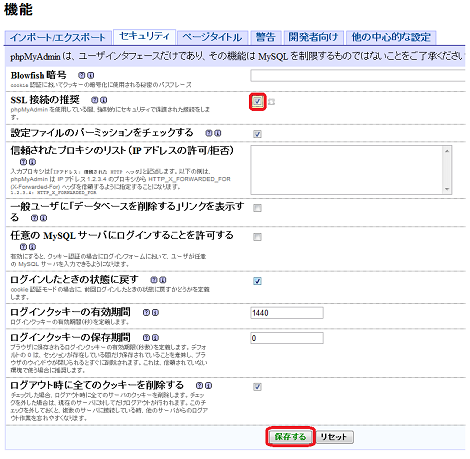Open wiki info icon for ログインクッキーの有効期間
470x459 pixels.
[155, 313]
